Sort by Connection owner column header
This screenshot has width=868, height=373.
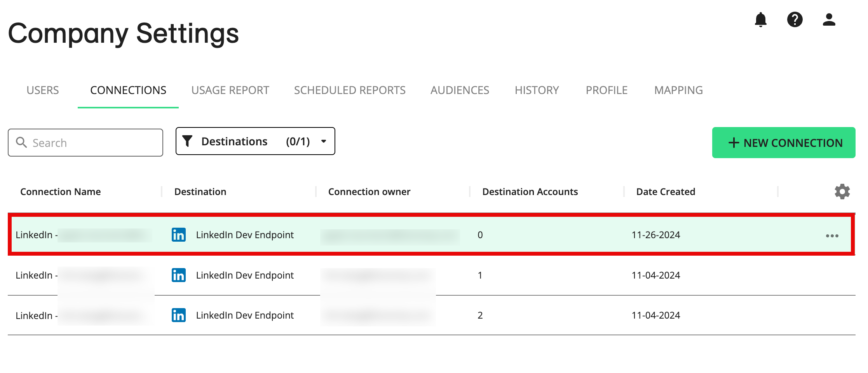[x=369, y=192]
